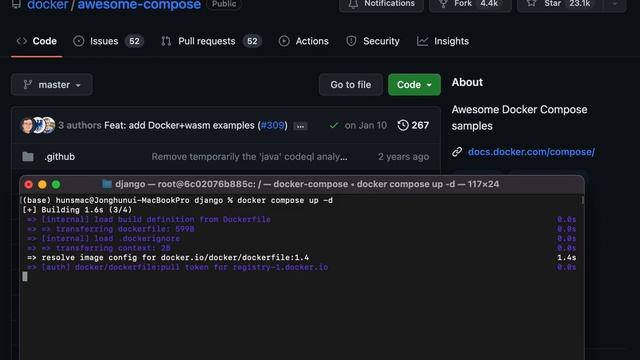640x360 pixels.
Task: Click the Code angle-brackets icon
Action: coord(22,41)
